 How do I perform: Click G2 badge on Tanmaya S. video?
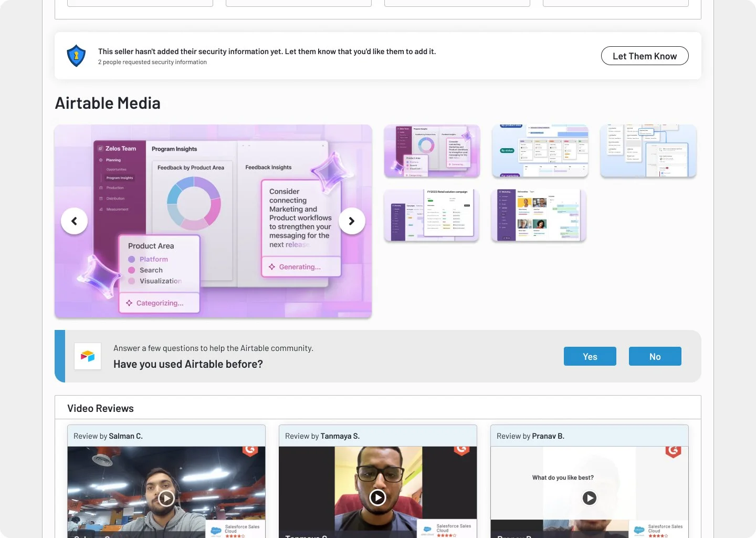point(461,451)
